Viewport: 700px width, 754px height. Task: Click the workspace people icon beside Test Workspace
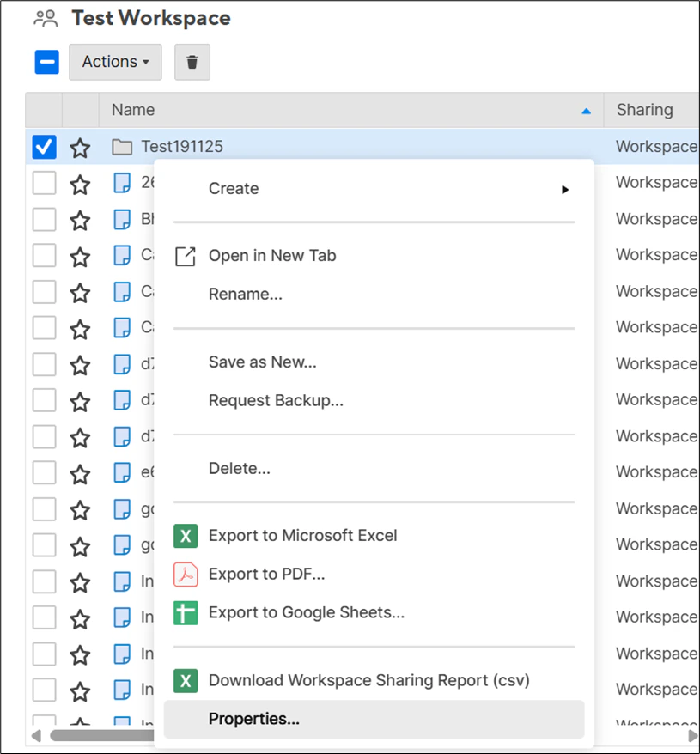coord(46,19)
